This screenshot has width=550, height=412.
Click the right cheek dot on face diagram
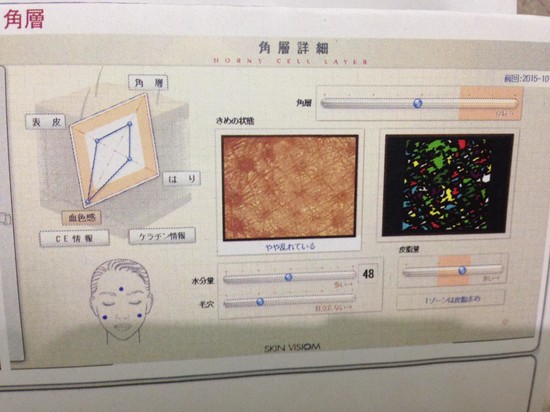140,316
